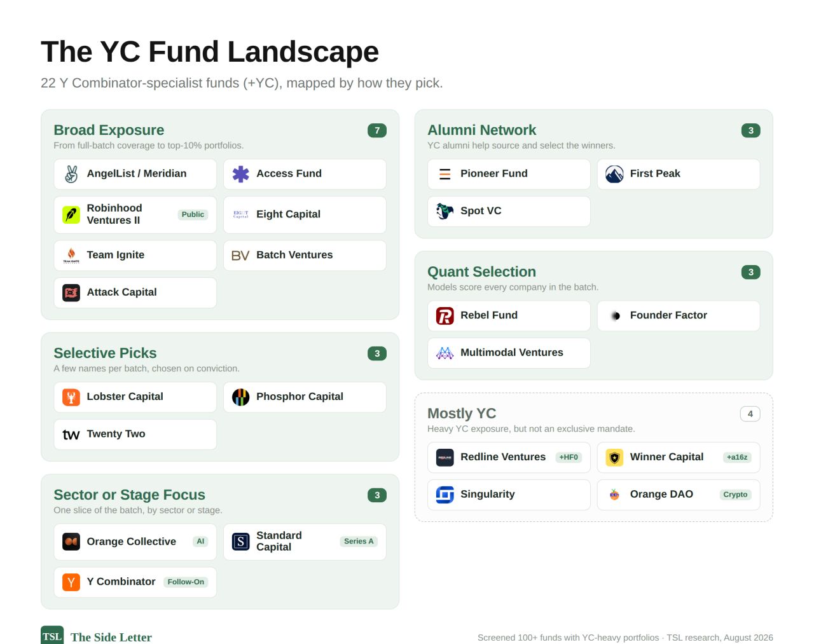Select the Selective Picks section heading
Image resolution: width=814 pixels, height=644 pixels.
105,353
